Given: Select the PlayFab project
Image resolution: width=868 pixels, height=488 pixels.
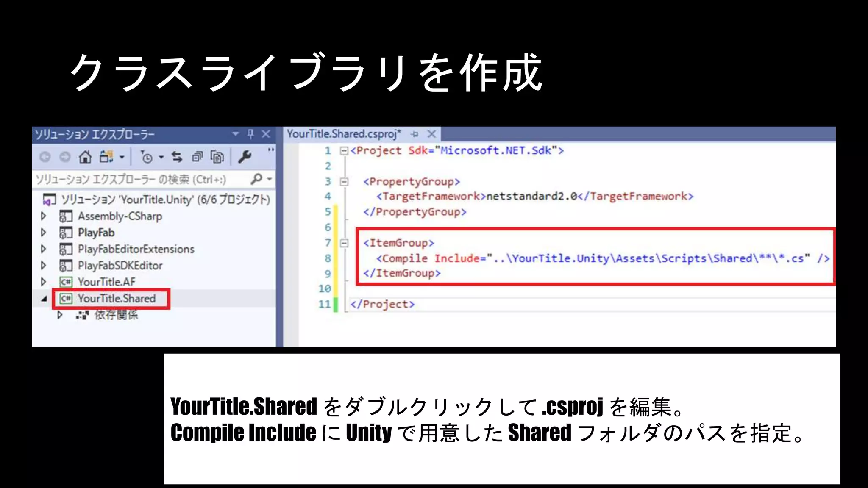Looking at the screenshot, I should pyautogui.click(x=96, y=233).
